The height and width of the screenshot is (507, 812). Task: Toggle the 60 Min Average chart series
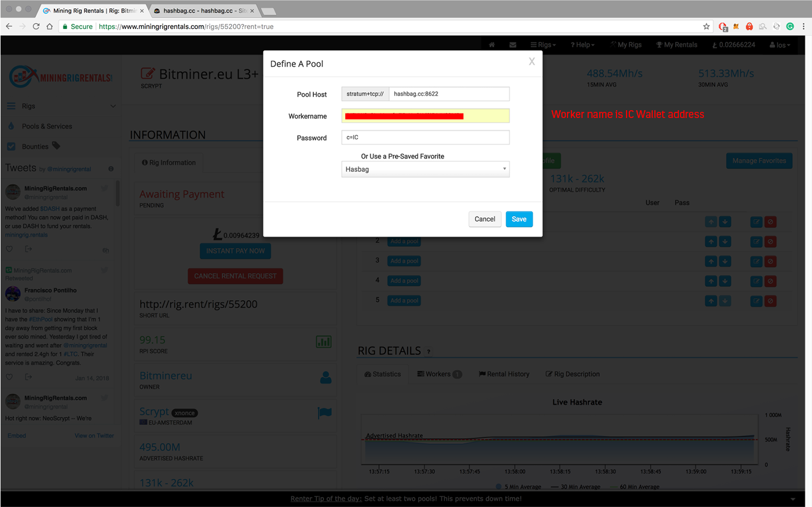tap(635, 487)
